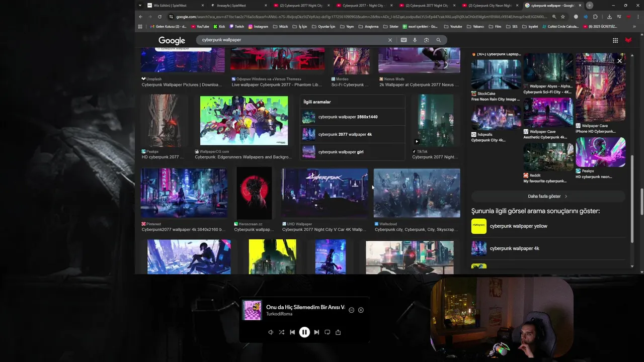Open the on-screen keyboard in search bar
The height and width of the screenshot is (362, 644).
point(404,40)
